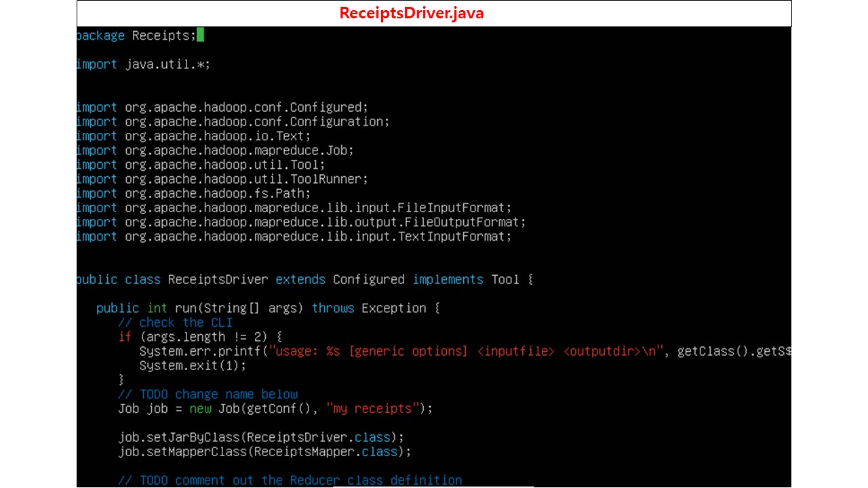Click the '// TODO change name below' comment

coord(208,394)
